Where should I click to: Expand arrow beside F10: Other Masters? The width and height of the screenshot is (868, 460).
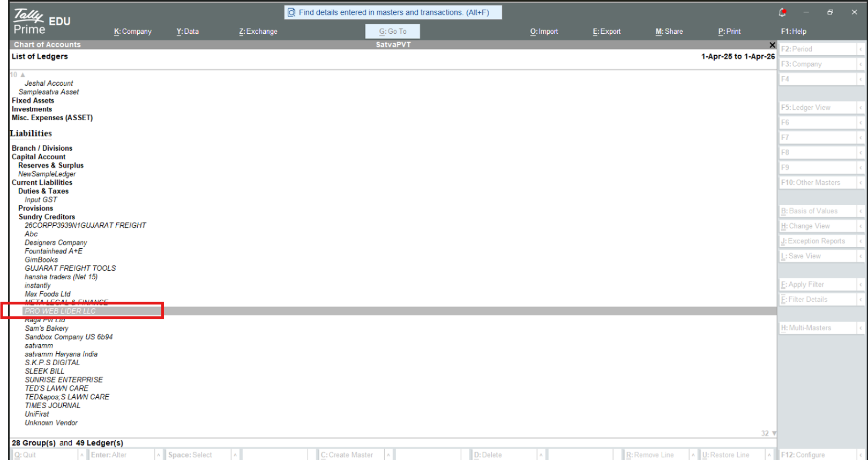[x=861, y=183]
